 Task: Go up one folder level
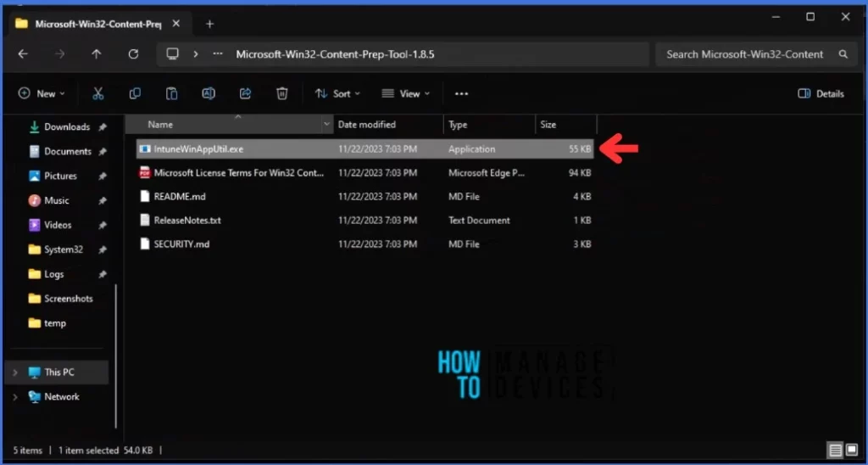click(x=97, y=53)
